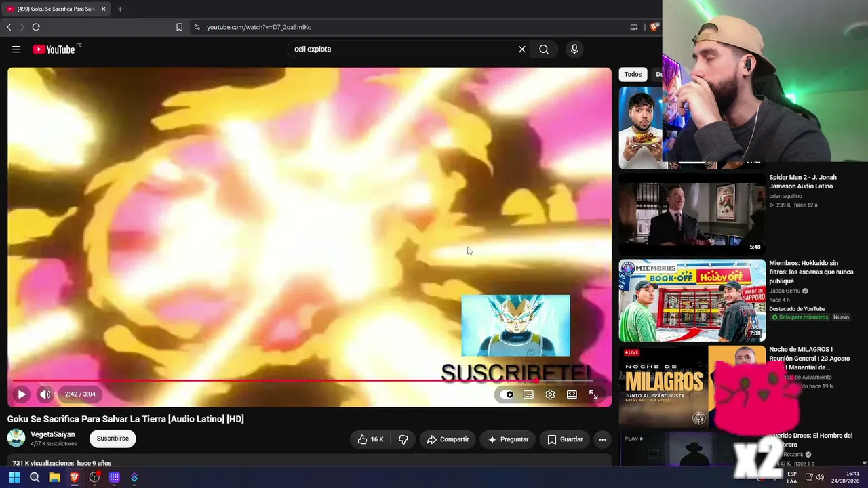This screenshot has height=488, width=868.
Task: Like the video with 16 K likes
Action: point(370,439)
